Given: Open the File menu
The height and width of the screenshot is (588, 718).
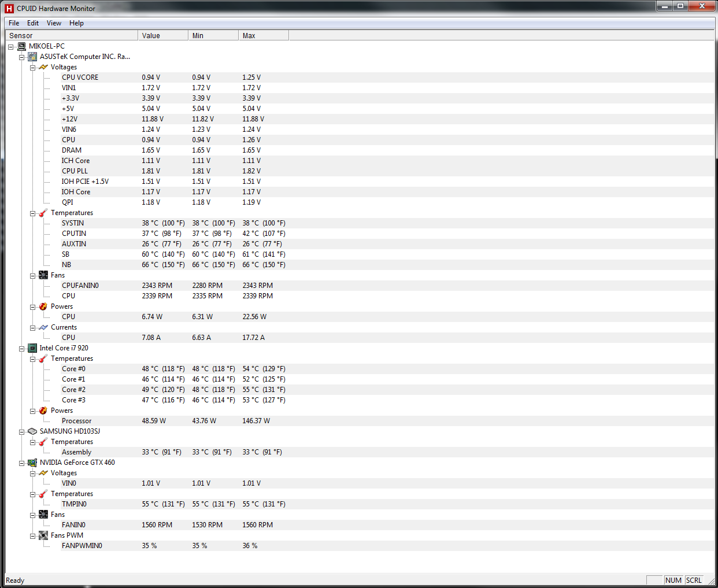Looking at the screenshot, I should tap(14, 23).
